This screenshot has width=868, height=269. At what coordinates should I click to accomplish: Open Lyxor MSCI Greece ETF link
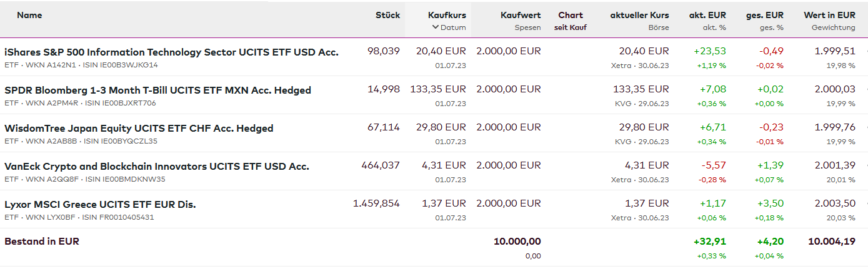point(100,204)
